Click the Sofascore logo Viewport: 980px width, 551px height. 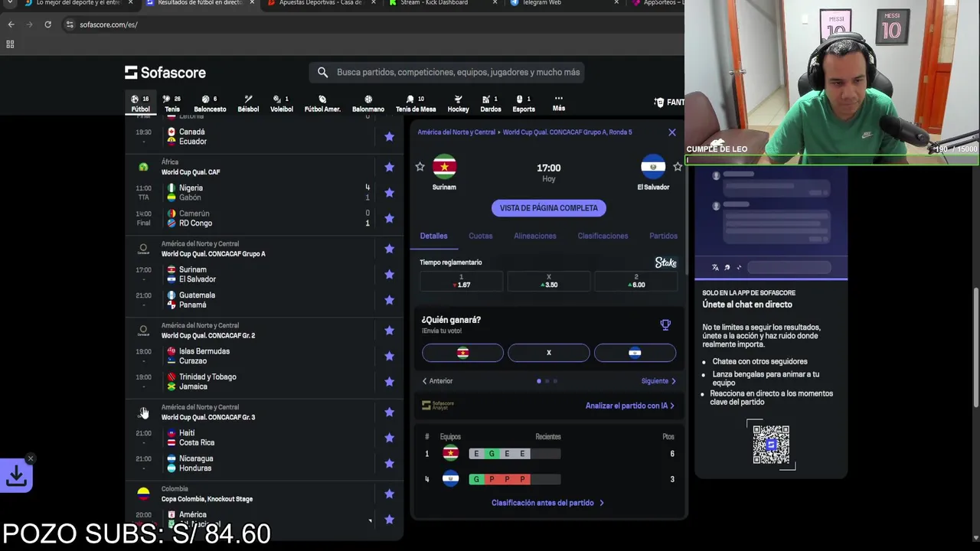click(x=165, y=72)
